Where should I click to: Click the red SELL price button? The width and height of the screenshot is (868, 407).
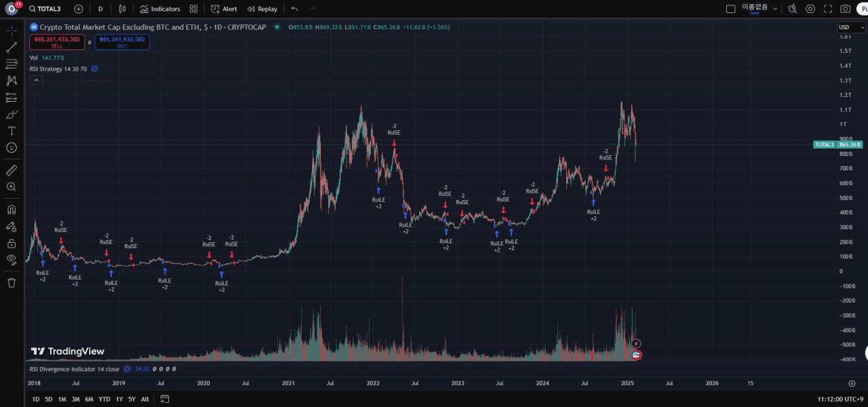(x=57, y=42)
